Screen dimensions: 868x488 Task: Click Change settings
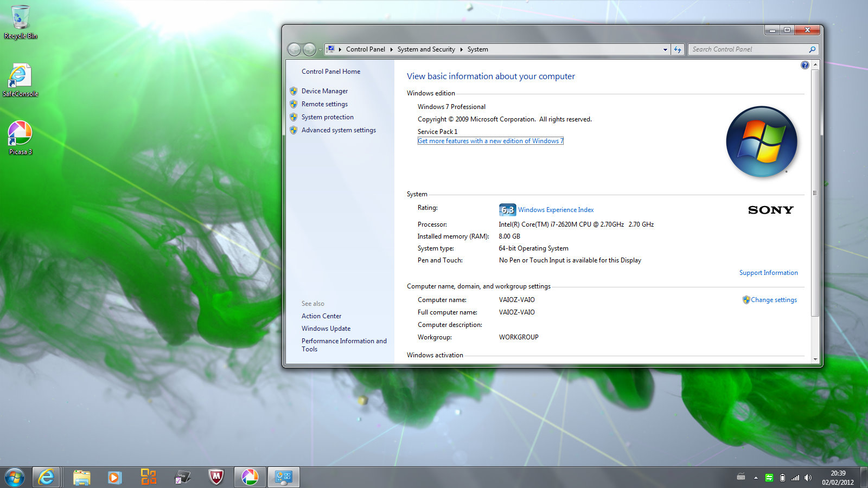[774, 300]
